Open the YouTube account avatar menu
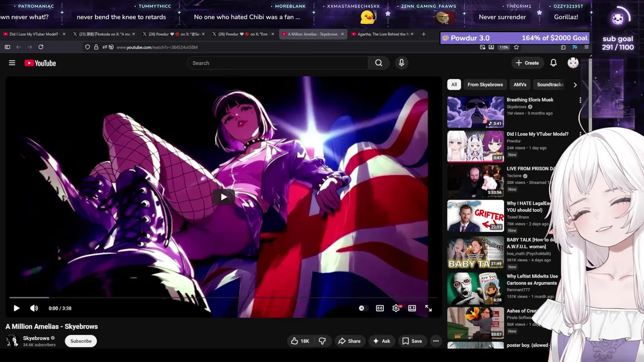 (573, 63)
